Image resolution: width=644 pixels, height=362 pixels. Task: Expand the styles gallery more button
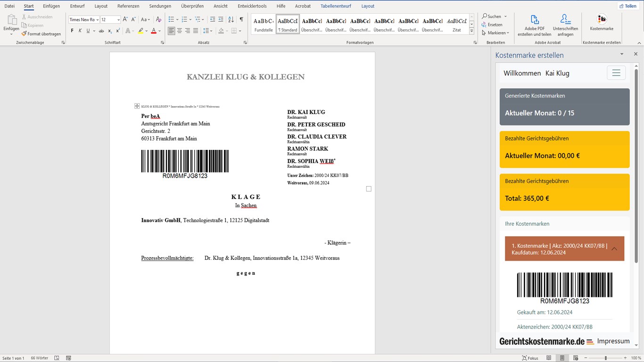[471, 32]
